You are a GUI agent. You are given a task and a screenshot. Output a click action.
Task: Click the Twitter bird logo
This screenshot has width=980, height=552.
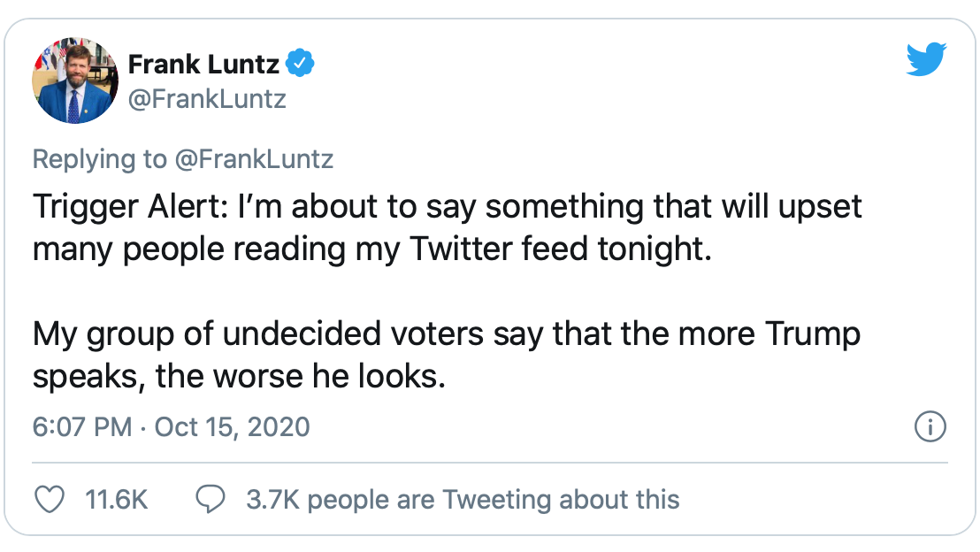coord(926,61)
